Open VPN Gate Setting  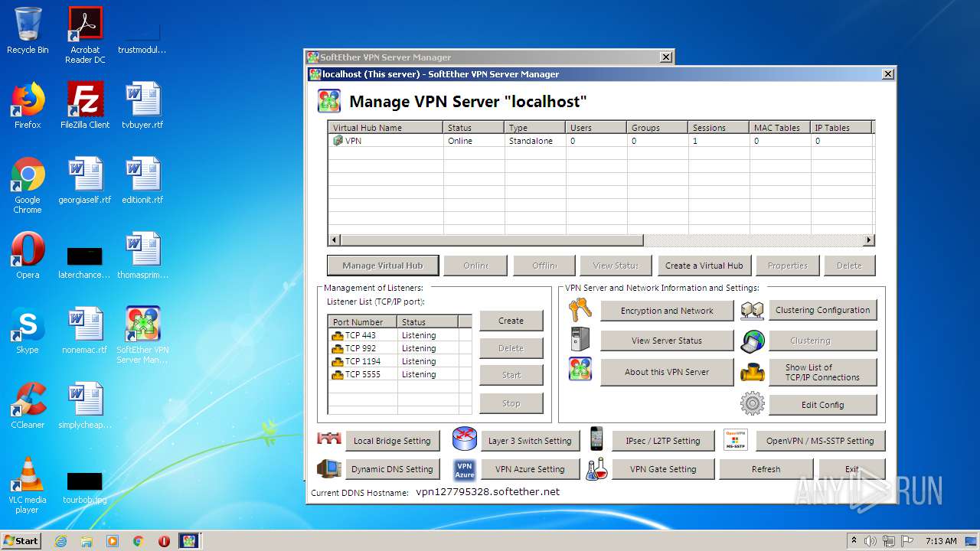click(662, 469)
